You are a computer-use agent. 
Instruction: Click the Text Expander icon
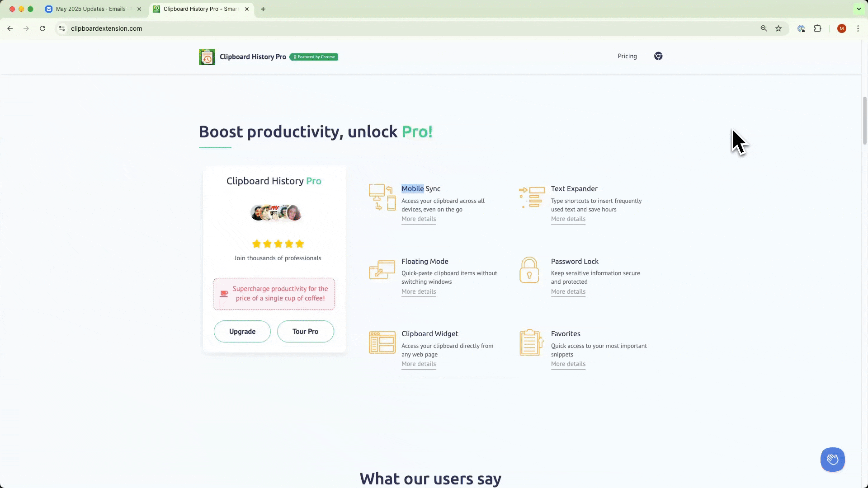[x=532, y=197]
